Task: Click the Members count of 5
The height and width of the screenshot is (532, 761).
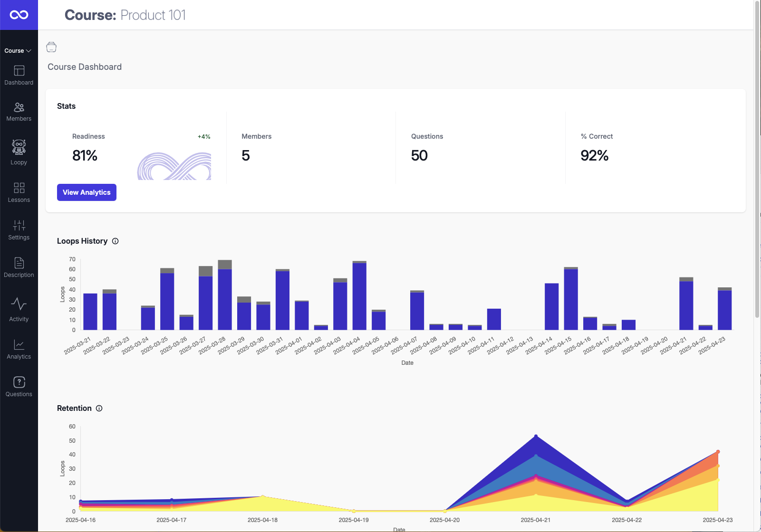Action: (x=246, y=155)
